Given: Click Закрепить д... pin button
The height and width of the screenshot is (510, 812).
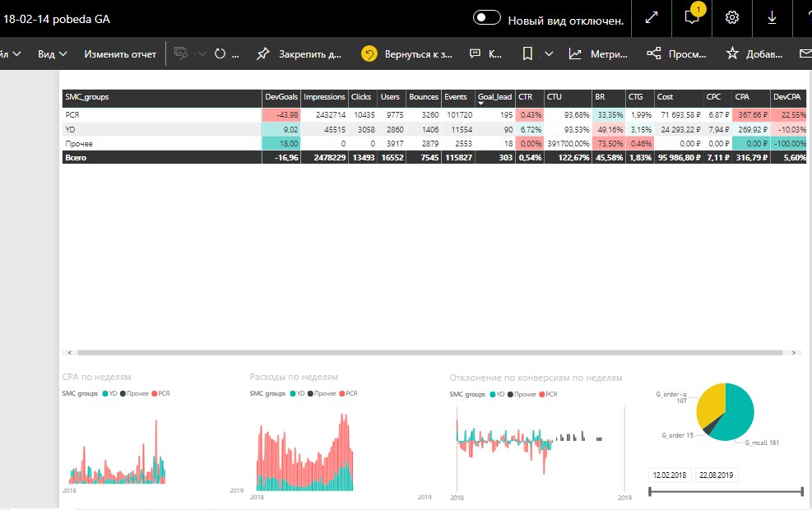Looking at the screenshot, I should tap(299, 53).
